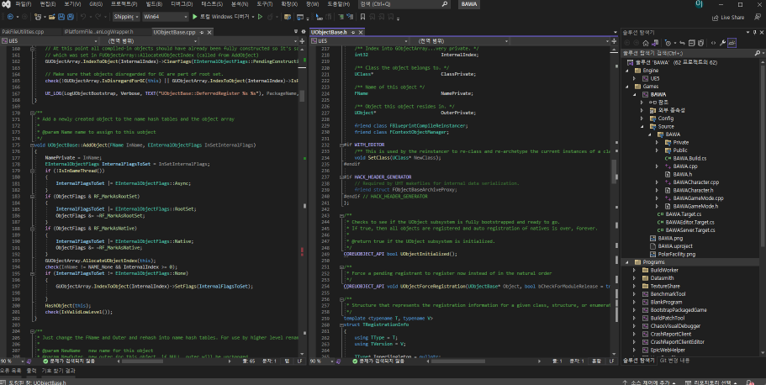Click the Open File folder icon
766x385 pixels.
[x=52, y=17]
